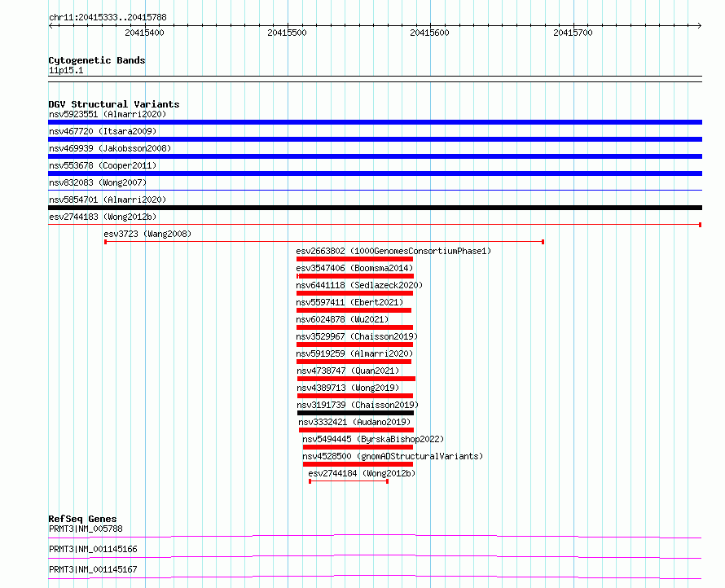Open esv2663802 (1000GenomesConsortiumPhase1) label
This screenshot has height=588, width=725.
click(x=393, y=251)
